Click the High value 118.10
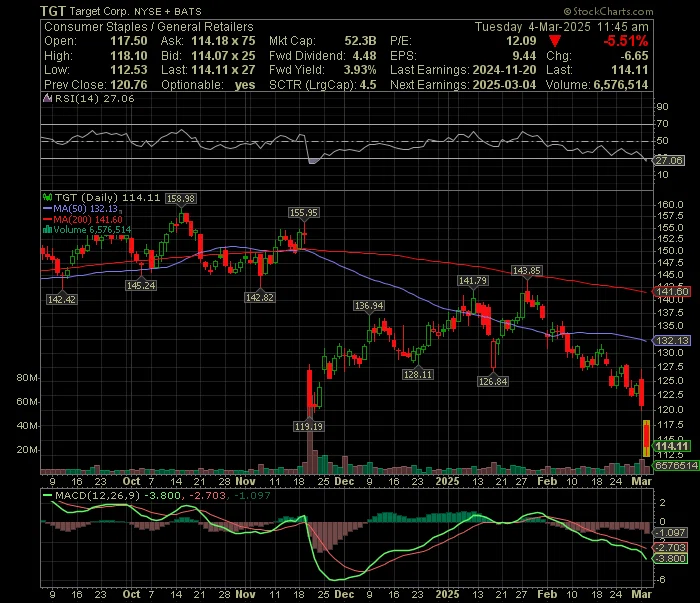This screenshot has height=603, width=700. (129, 56)
